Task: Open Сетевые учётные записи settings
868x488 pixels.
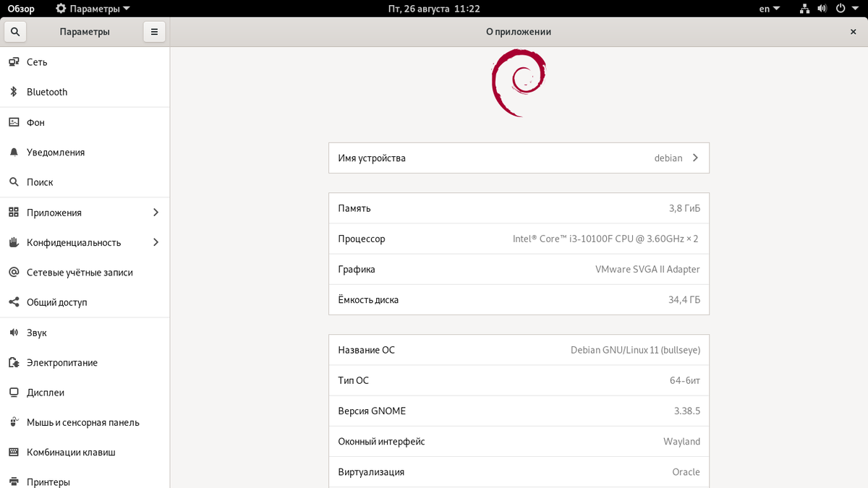Action: click(85, 273)
